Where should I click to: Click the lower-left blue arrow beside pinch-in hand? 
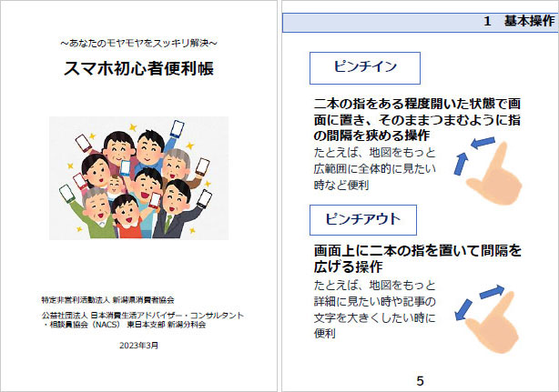(x=461, y=164)
